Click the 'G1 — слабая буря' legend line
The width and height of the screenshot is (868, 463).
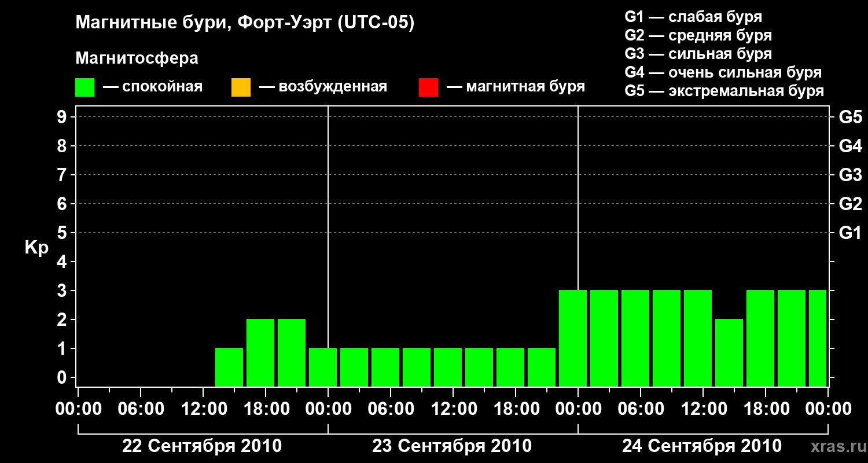(x=693, y=17)
